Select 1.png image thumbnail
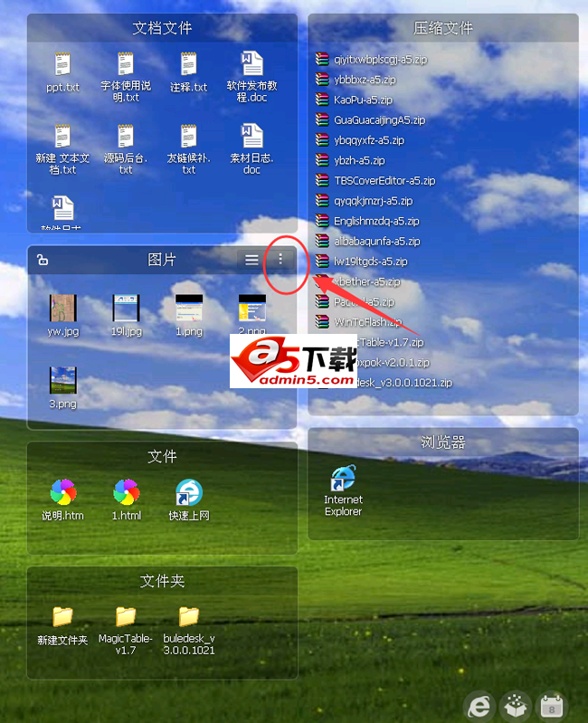 [x=189, y=308]
